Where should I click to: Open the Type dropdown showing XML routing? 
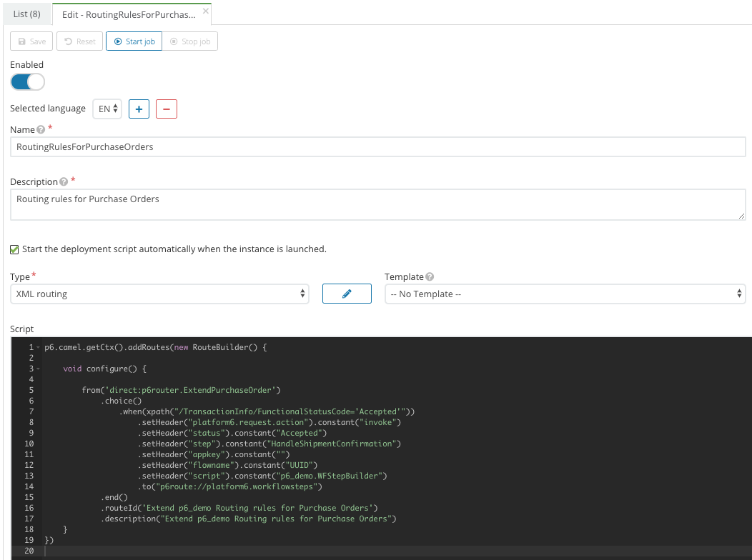tap(159, 293)
